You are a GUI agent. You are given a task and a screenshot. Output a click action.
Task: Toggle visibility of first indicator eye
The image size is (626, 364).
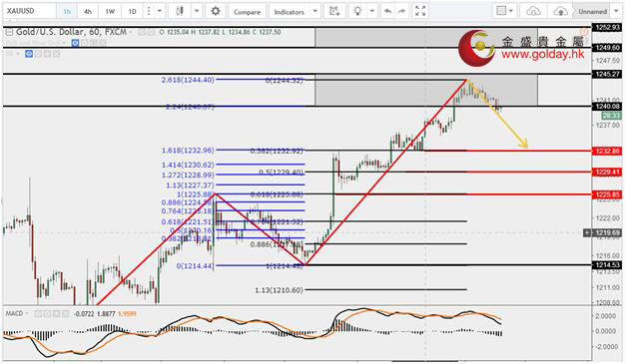pyautogui.click(x=75, y=43)
